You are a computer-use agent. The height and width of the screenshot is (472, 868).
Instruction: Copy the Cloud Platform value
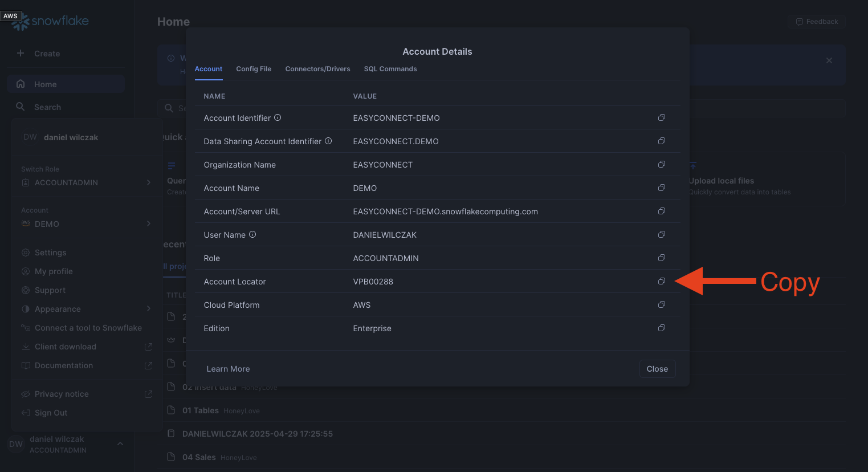click(661, 305)
